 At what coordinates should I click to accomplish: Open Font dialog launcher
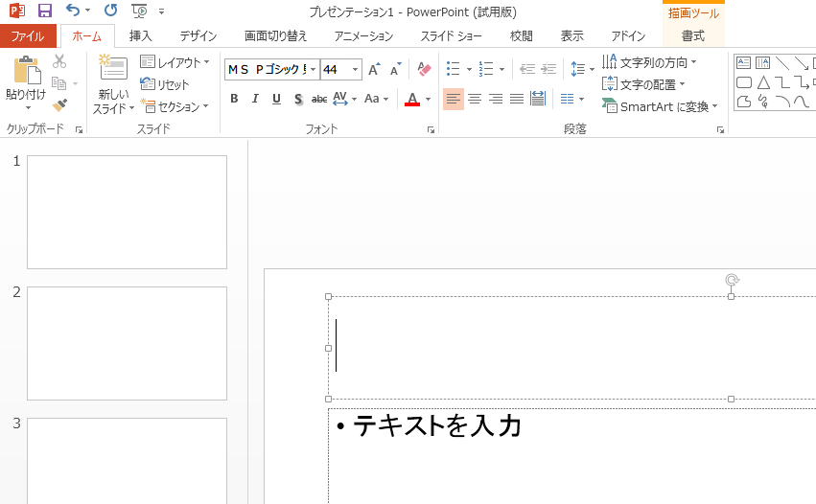[431, 130]
